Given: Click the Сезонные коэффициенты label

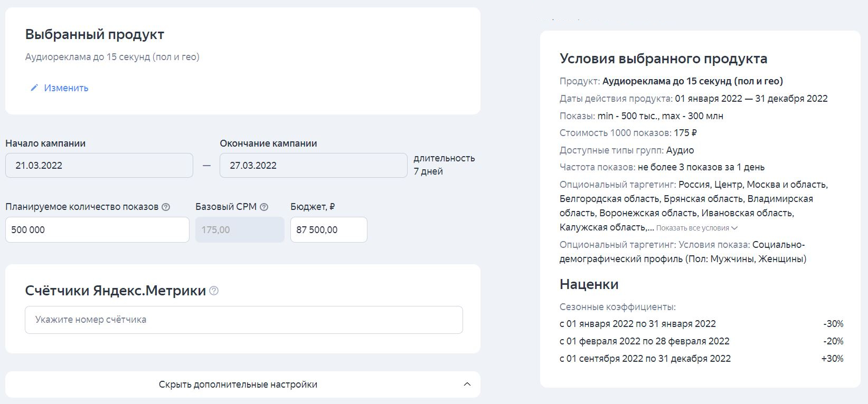Looking at the screenshot, I should tap(618, 307).
